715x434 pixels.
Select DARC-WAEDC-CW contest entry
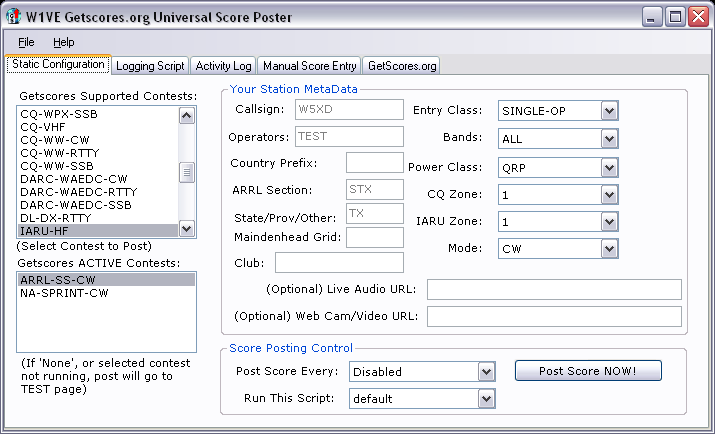98,179
